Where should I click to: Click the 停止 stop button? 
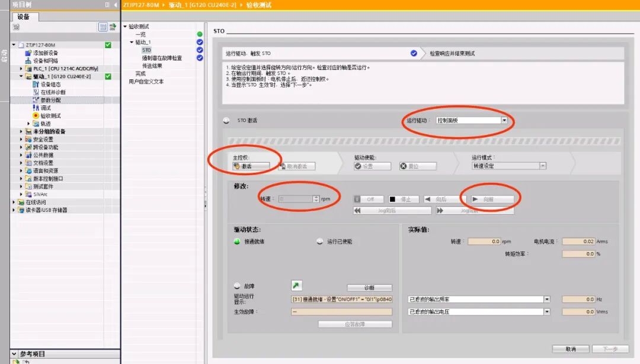(x=404, y=199)
